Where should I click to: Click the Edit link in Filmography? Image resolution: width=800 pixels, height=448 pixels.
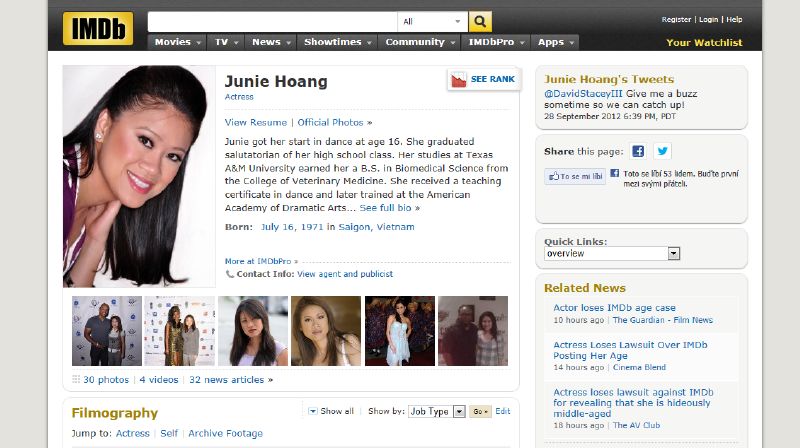pyautogui.click(x=503, y=411)
